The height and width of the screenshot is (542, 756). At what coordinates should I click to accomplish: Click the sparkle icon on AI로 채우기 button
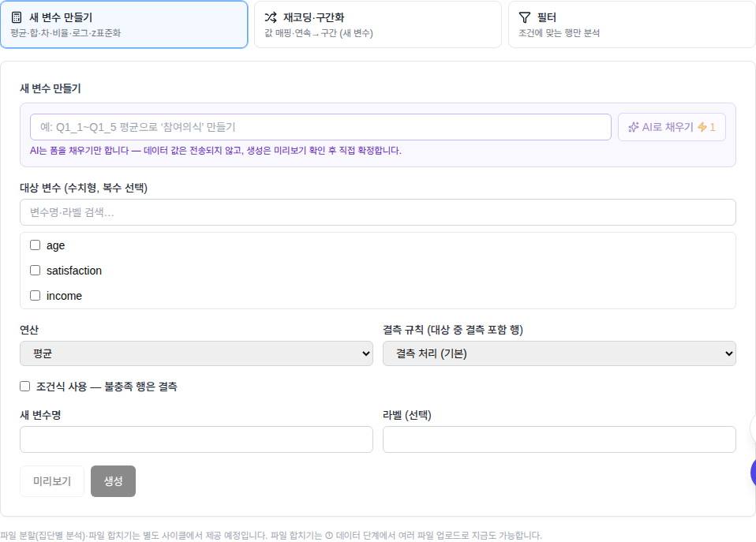tap(634, 127)
